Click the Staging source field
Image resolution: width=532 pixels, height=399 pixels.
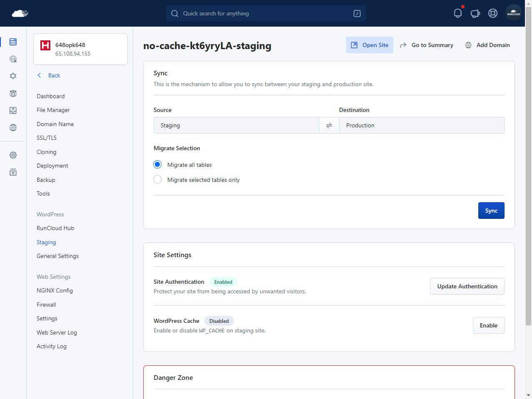pyautogui.click(x=236, y=125)
